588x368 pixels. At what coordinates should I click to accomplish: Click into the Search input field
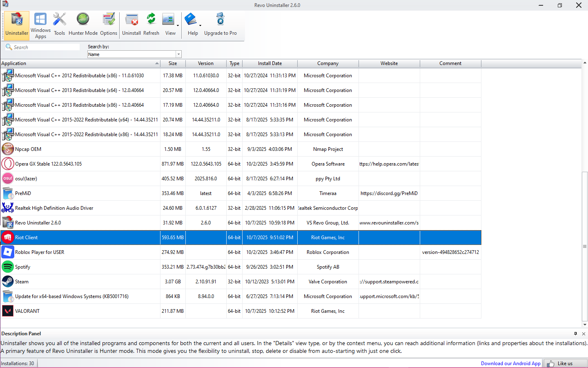coord(46,47)
